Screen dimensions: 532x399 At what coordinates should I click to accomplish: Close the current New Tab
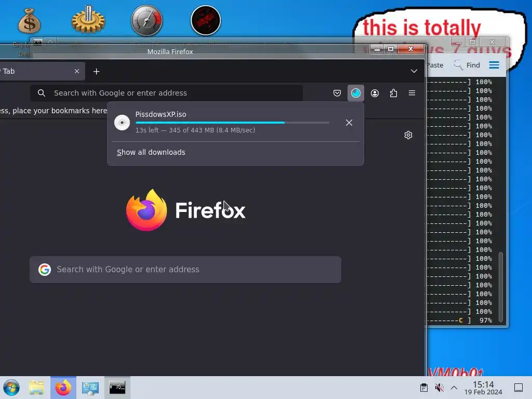click(77, 71)
